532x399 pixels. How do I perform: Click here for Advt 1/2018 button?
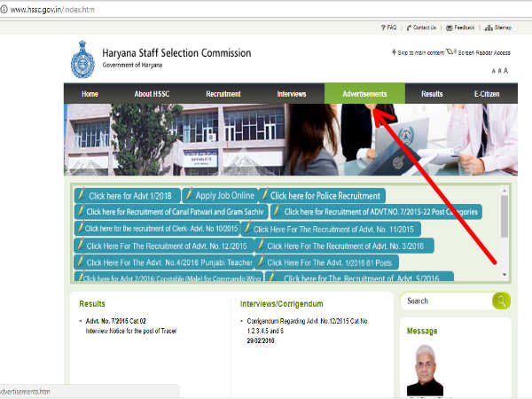click(x=127, y=196)
